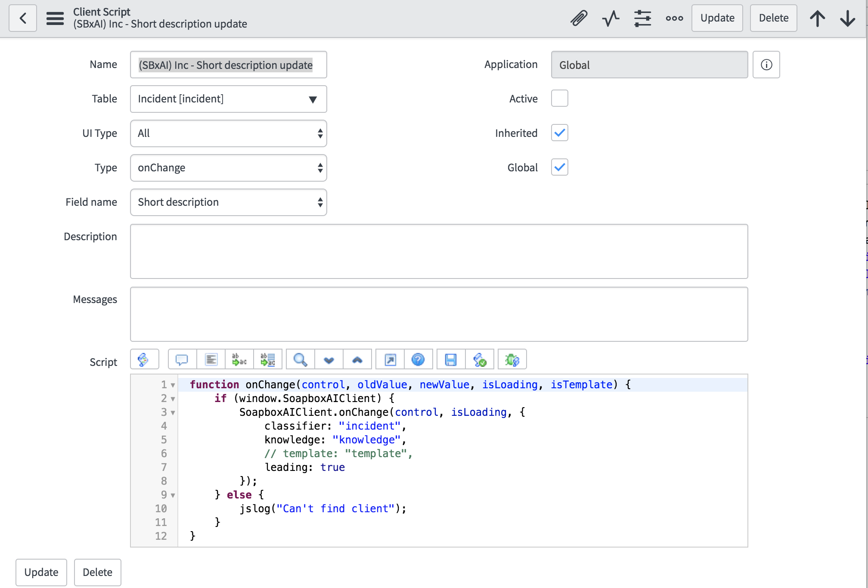Uncheck the Global checkbox
The height and width of the screenshot is (588, 868).
click(x=560, y=167)
